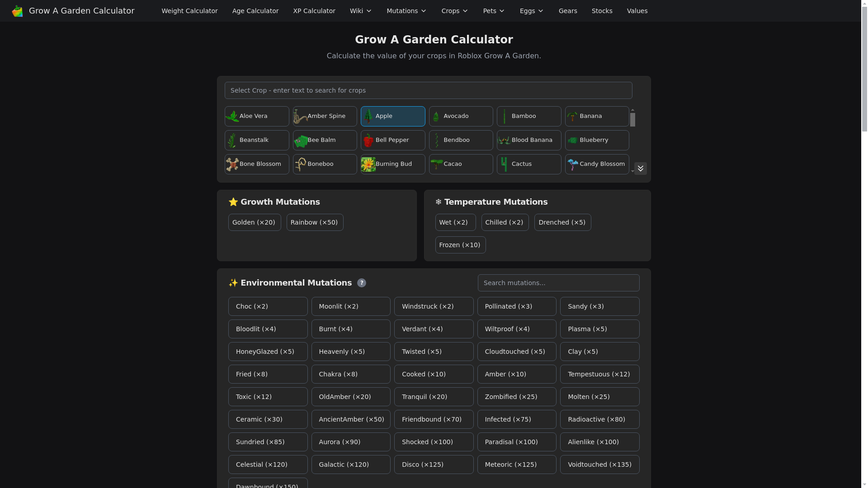
Task: Click the Search mutations input field
Action: pyautogui.click(x=558, y=283)
